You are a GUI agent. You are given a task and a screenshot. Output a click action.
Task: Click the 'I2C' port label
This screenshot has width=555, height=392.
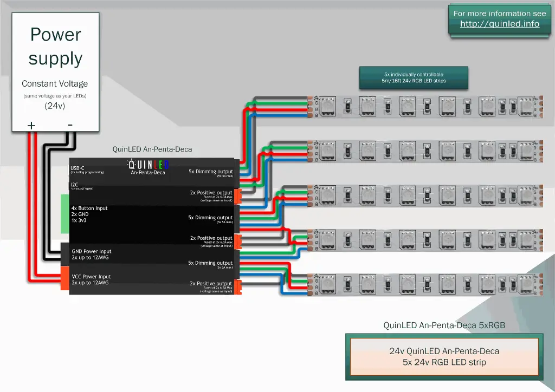coord(74,185)
